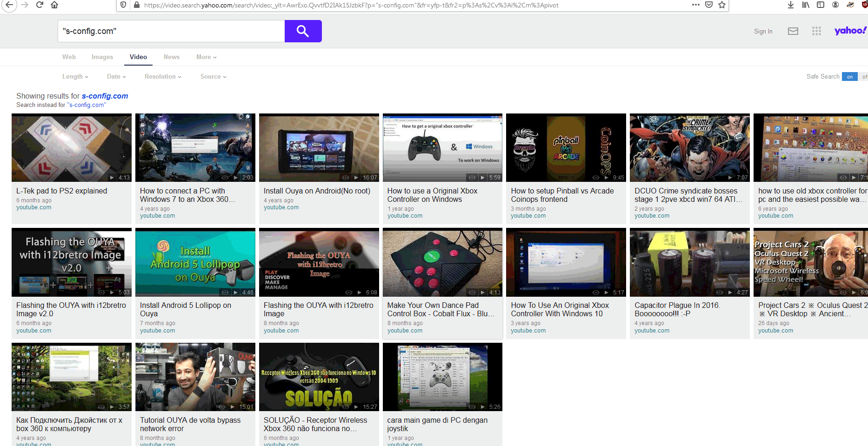The image size is (868, 446).
Task: Turn Safe Search on
Action: pyautogui.click(x=850, y=77)
